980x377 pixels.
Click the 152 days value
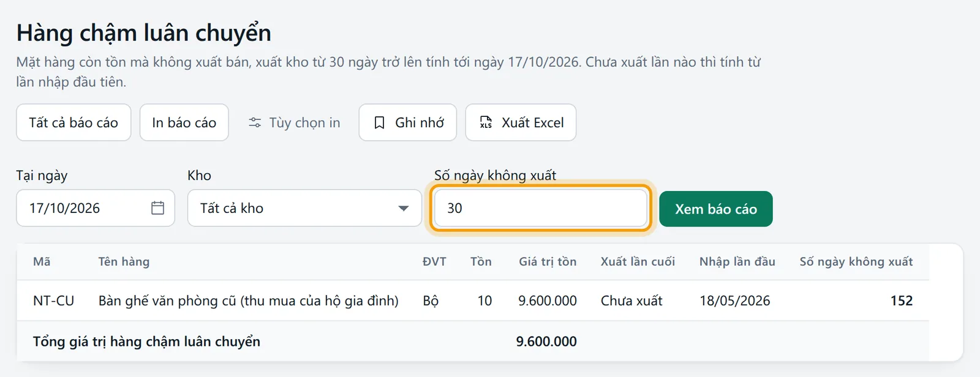[x=902, y=300]
